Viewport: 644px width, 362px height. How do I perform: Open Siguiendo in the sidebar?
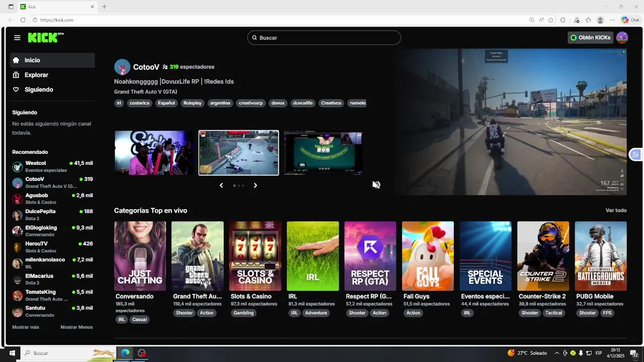(52, 89)
